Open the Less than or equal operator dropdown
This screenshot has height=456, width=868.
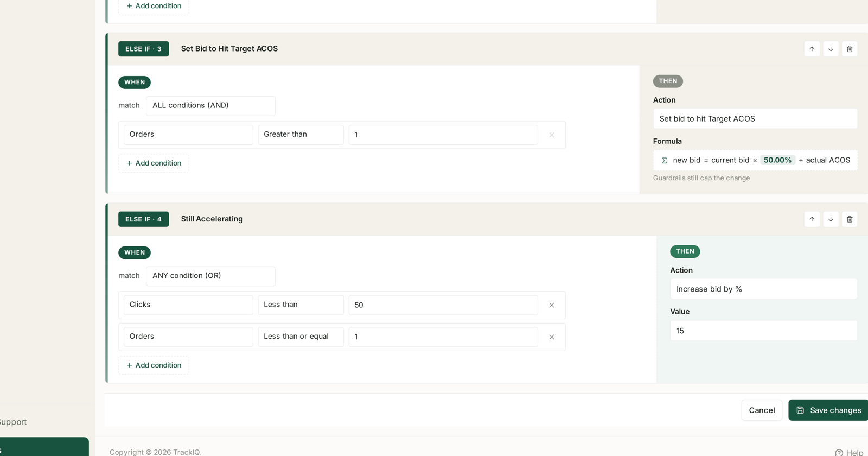tap(301, 337)
